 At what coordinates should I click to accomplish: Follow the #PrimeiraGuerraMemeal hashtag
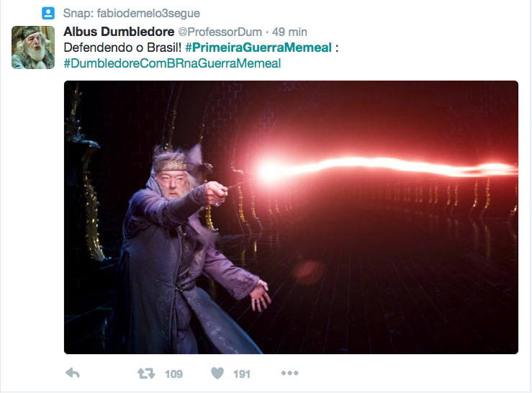(258, 48)
